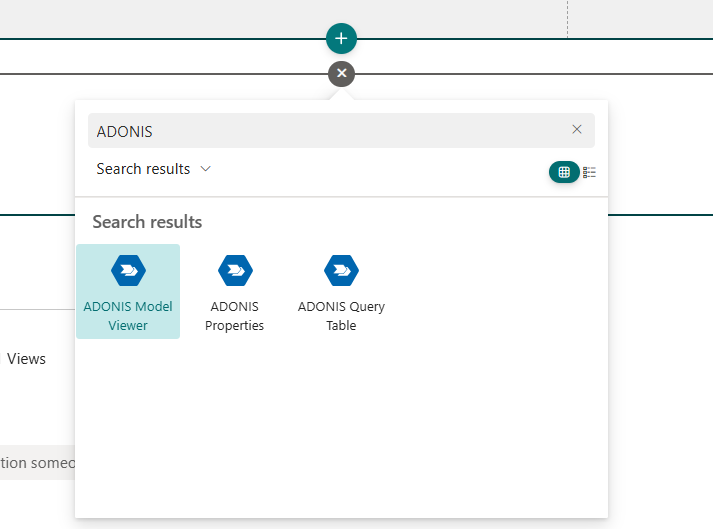This screenshot has width=713, height=529.
Task: Switch to list view layout
Action: pos(590,172)
